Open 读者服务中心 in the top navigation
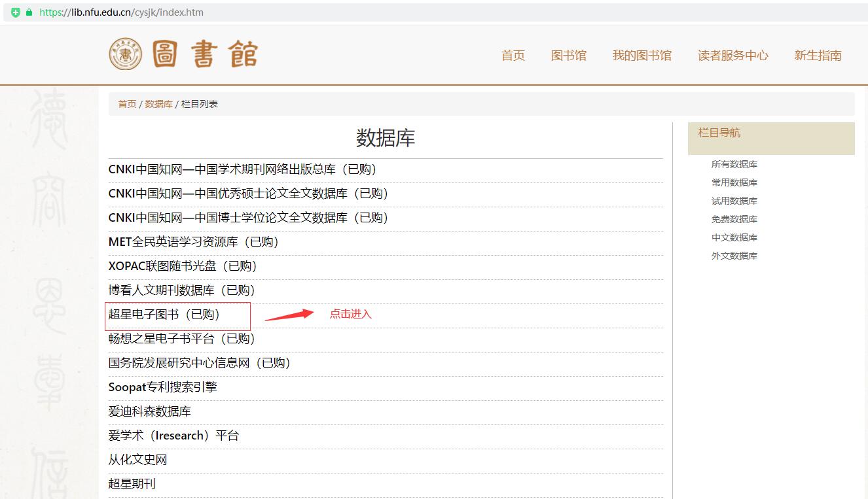868x499 pixels. [x=733, y=56]
